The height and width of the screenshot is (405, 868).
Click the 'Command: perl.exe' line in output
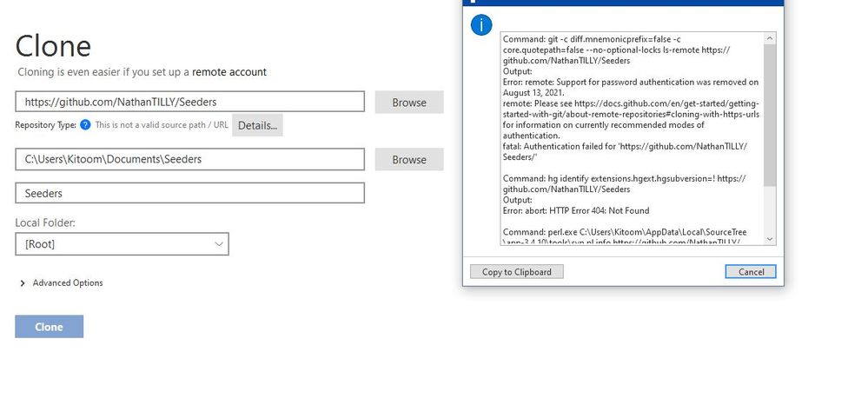tap(625, 232)
